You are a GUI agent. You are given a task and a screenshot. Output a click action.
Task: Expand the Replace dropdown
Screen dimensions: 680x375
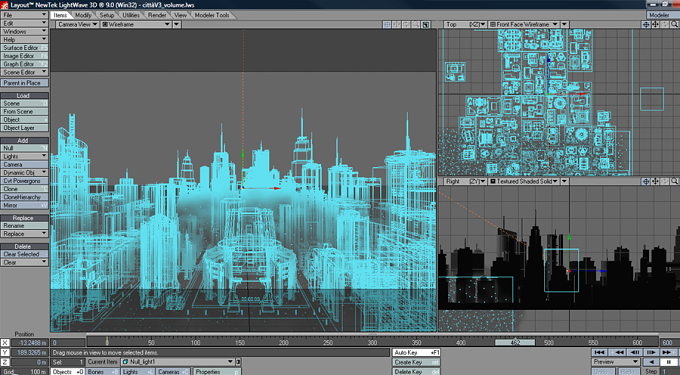point(24,234)
